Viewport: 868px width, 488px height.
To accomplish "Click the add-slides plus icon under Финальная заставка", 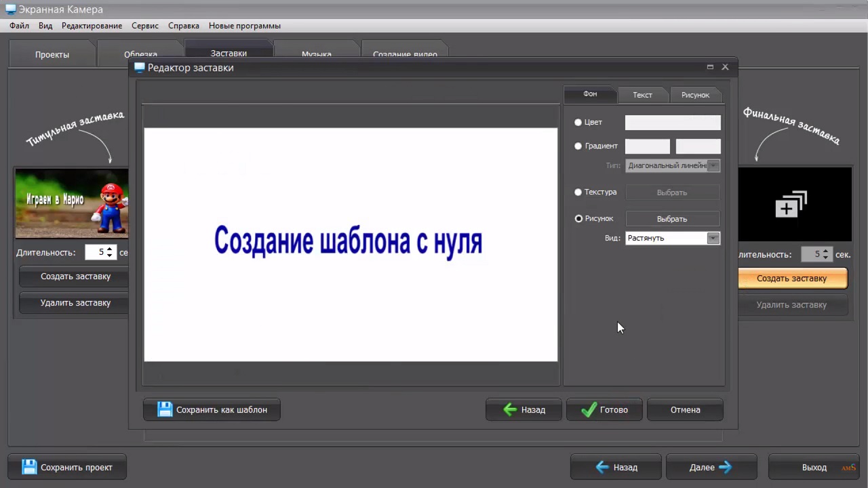I will pos(791,204).
